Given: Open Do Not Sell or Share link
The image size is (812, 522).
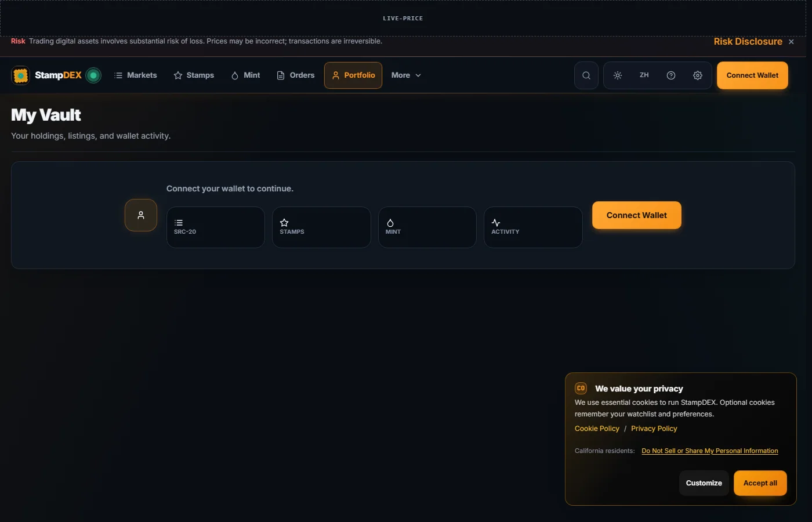Looking at the screenshot, I should (x=710, y=451).
